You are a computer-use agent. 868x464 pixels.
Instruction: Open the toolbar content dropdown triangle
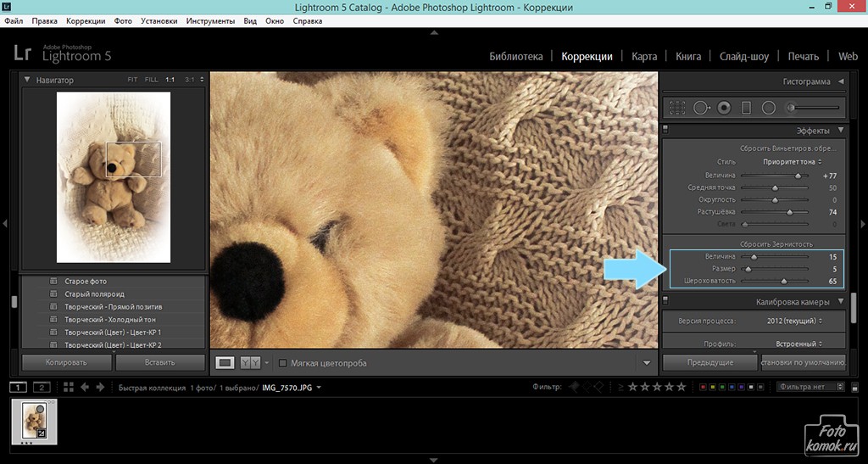tap(647, 363)
